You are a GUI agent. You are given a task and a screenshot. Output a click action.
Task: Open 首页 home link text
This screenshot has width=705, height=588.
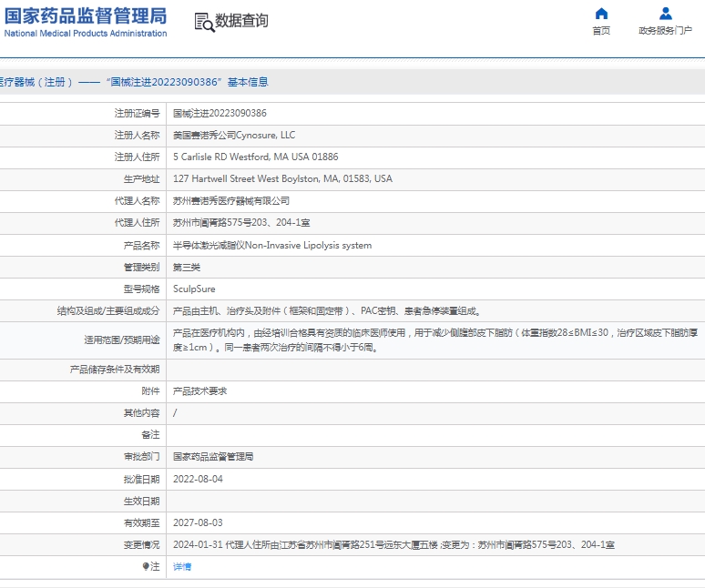(x=601, y=31)
